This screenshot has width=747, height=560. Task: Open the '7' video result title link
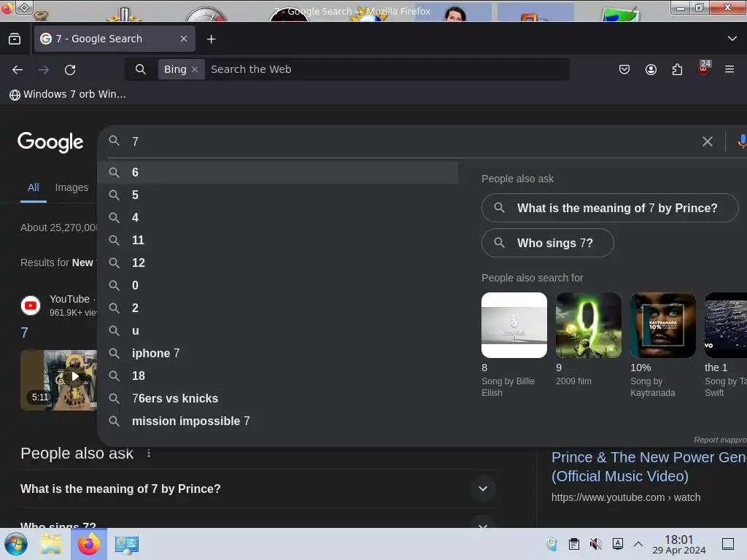pyautogui.click(x=25, y=332)
